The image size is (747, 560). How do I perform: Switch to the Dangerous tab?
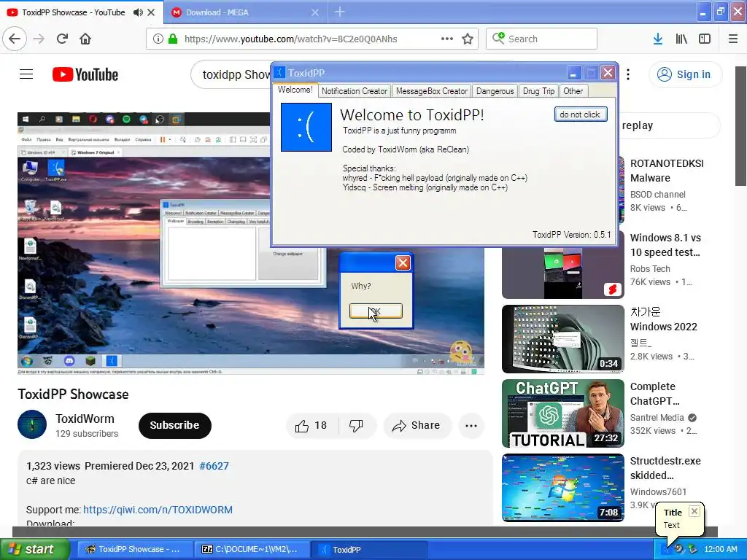pyautogui.click(x=495, y=91)
